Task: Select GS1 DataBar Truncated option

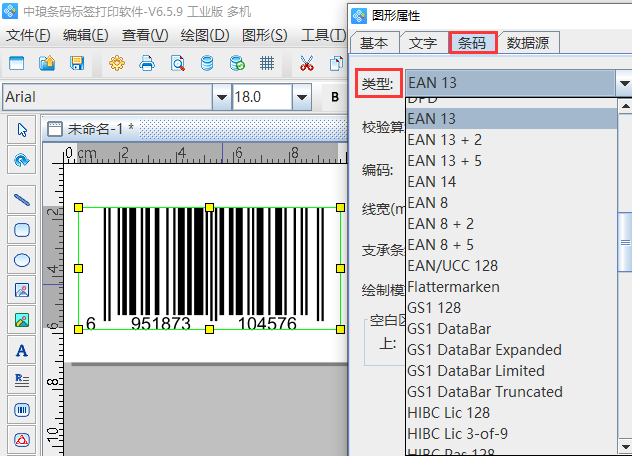Action: (x=511, y=391)
